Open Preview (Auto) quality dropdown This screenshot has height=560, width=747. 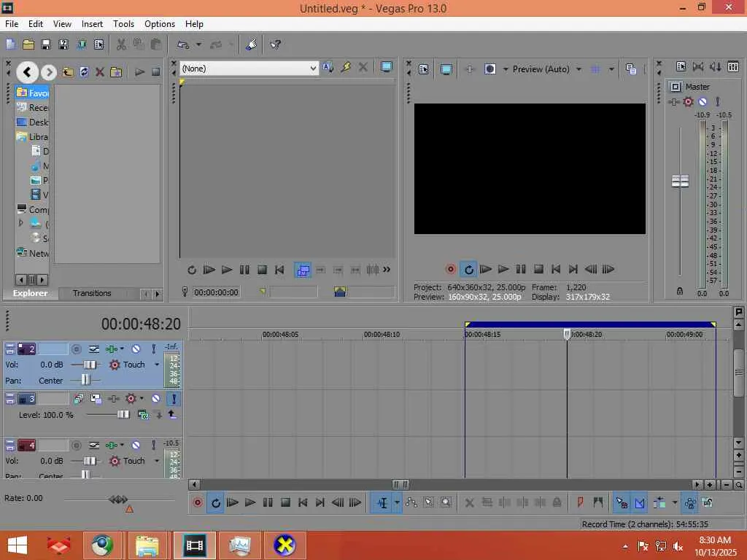tap(578, 69)
